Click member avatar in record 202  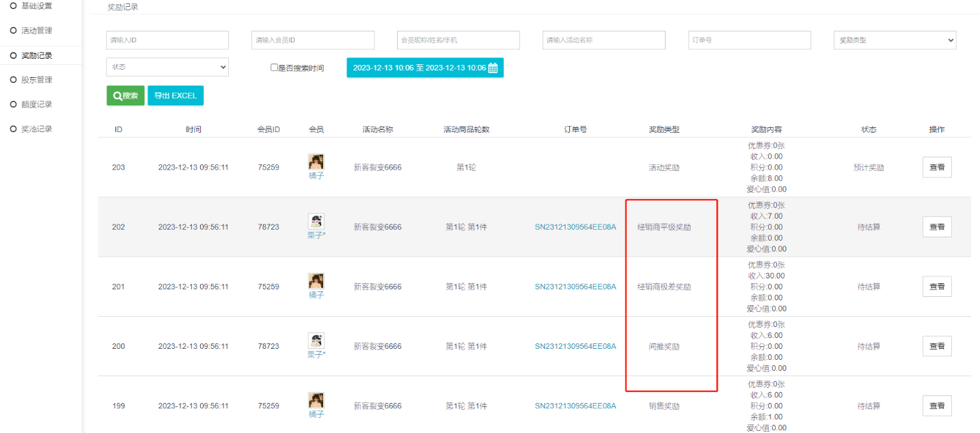[316, 221]
